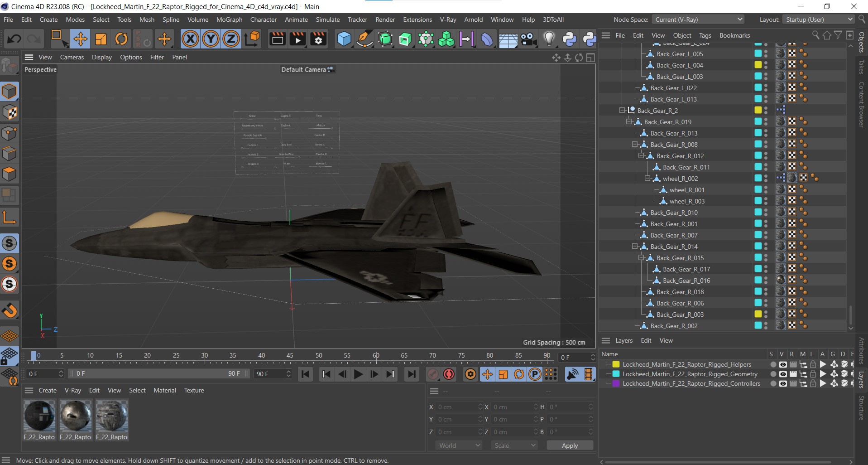Collapse the Back_Gear_R_008 tree node

pyautogui.click(x=635, y=144)
